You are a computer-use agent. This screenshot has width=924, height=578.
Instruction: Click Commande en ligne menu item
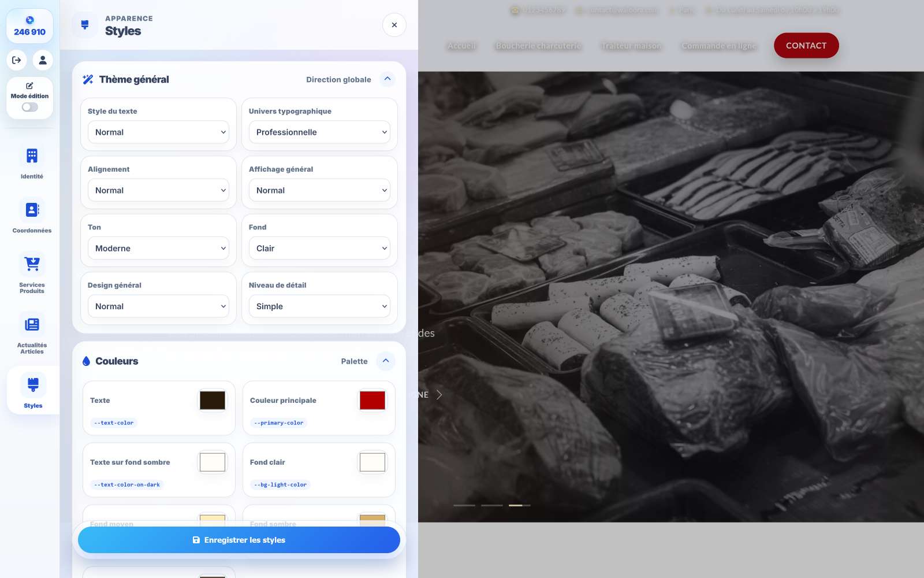[x=719, y=46]
